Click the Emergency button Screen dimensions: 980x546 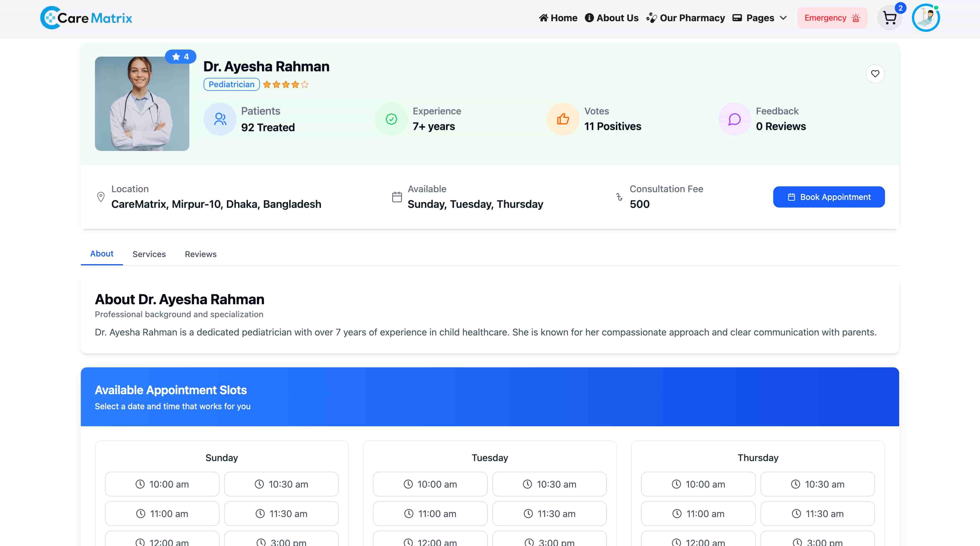(x=832, y=18)
